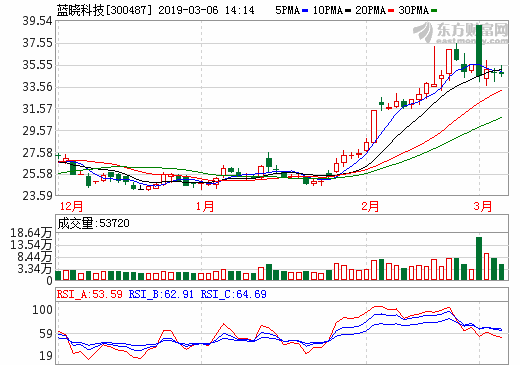The image size is (520, 365).
Task: Click the 31.57 price axis label
Action: click(x=38, y=109)
